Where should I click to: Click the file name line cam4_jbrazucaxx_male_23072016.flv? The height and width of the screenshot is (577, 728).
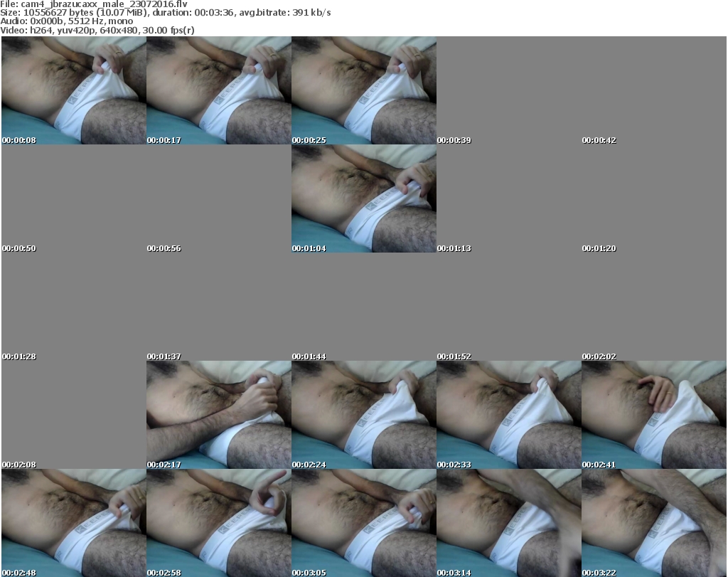tap(94, 4)
